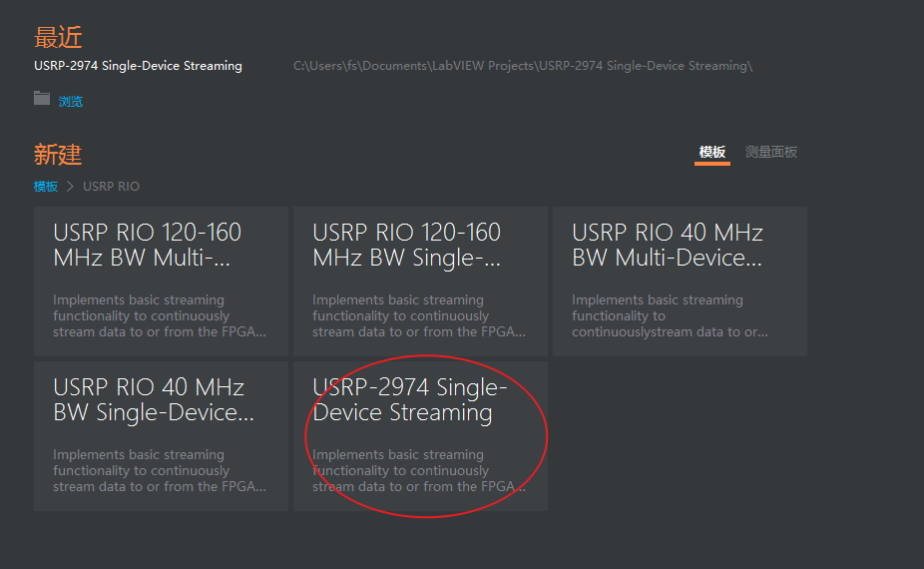Viewport: 924px width, 569px height.
Task: Click the 最近 section heading
Action: click(x=58, y=37)
